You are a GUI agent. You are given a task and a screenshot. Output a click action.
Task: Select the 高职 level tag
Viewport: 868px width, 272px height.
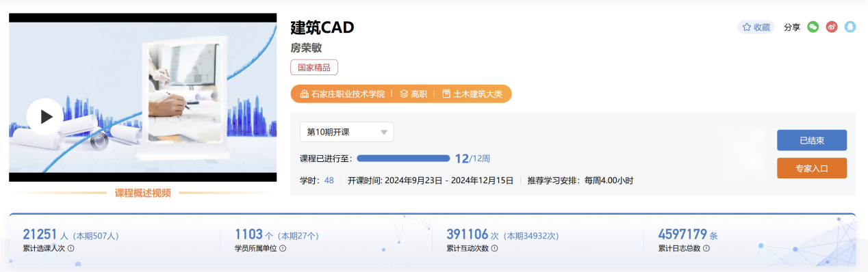[x=414, y=94]
